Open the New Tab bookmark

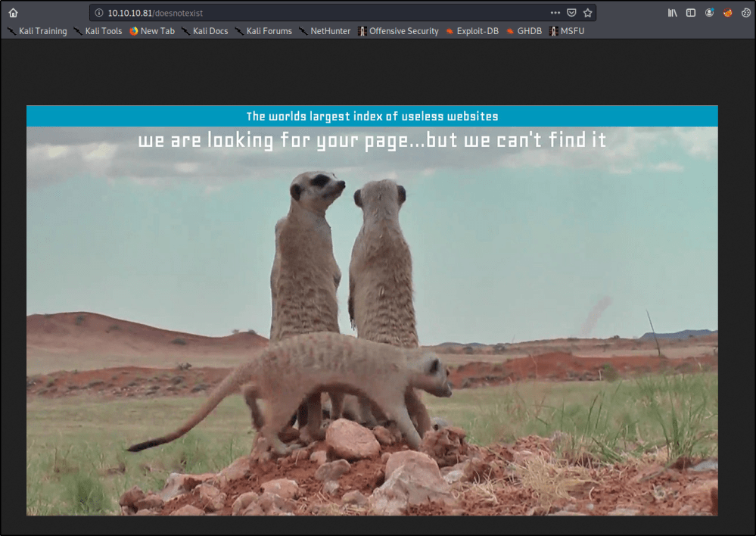(x=152, y=31)
